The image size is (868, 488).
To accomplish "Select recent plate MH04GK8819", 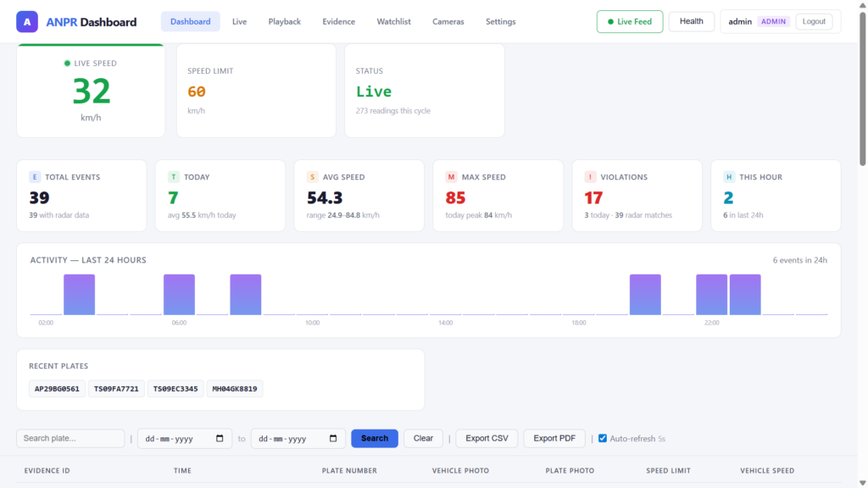I will (235, 389).
